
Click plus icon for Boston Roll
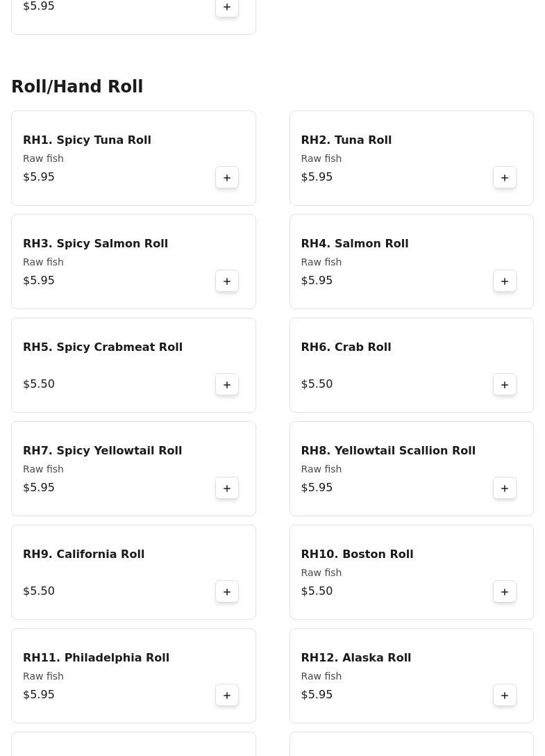click(505, 591)
